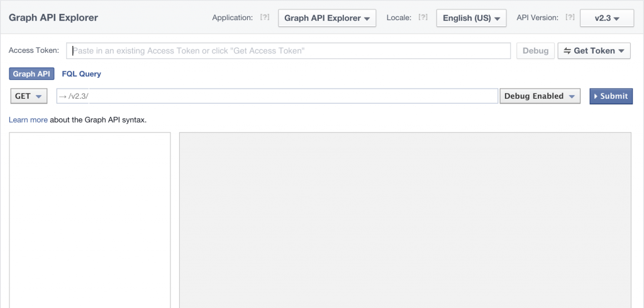Open the GET method dropdown
The image size is (644, 308).
pyautogui.click(x=28, y=96)
